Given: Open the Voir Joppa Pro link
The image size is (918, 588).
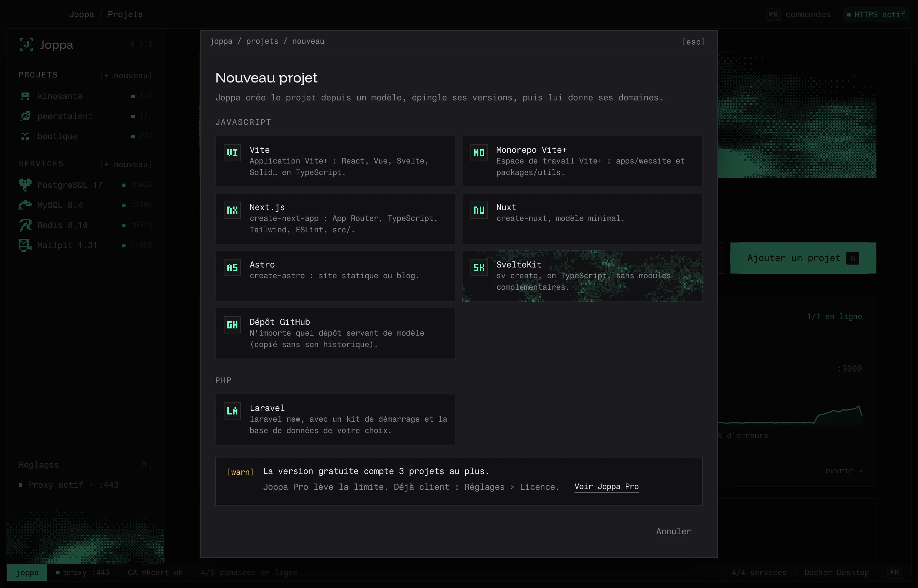Looking at the screenshot, I should click(606, 487).
